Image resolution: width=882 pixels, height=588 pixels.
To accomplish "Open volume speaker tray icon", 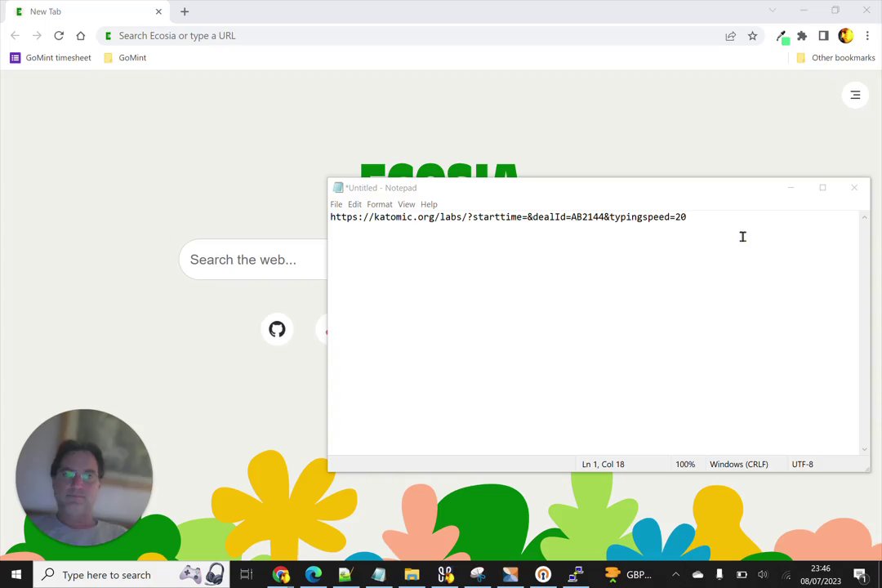I will tap(764, 574).
